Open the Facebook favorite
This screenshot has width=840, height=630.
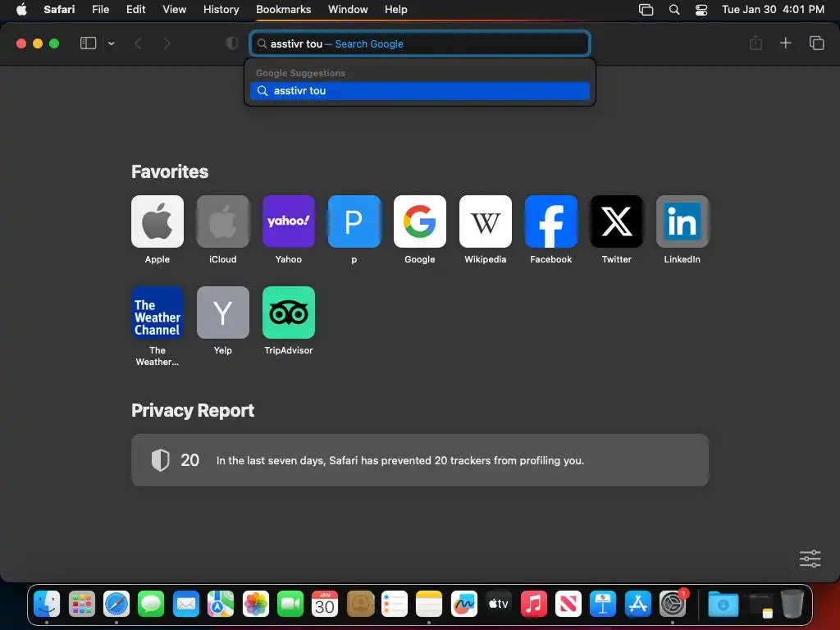[x=551, y=221]
